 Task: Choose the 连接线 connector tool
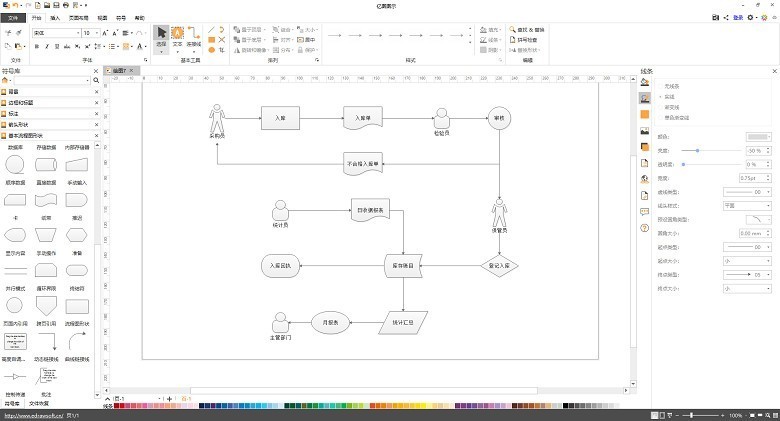(194, 38)
